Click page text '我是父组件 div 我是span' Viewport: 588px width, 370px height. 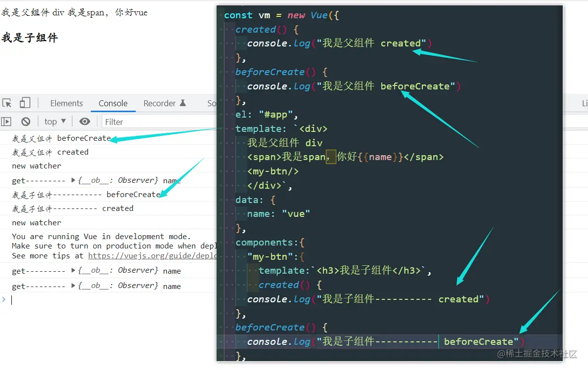(x=53, y=13)
